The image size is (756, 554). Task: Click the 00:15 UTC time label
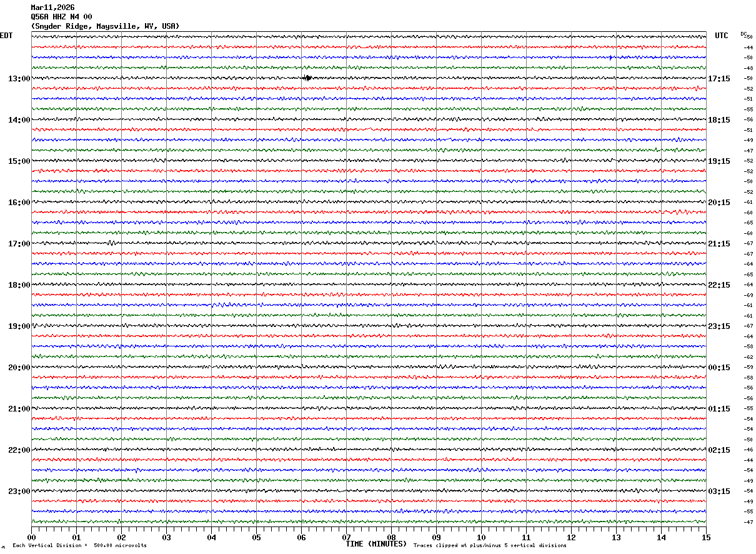pyautogui.click(x=719, y=368)
